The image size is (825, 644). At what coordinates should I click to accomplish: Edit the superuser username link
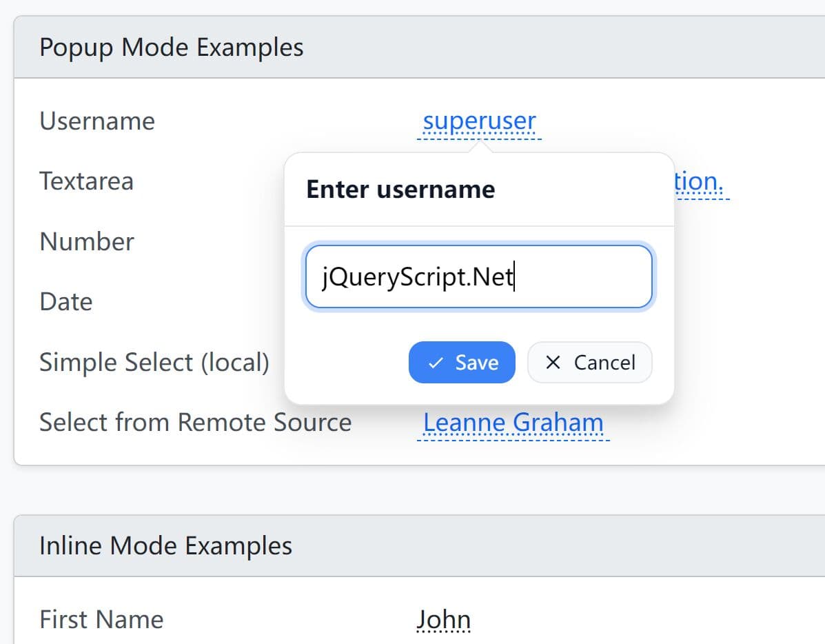point(480,121)
